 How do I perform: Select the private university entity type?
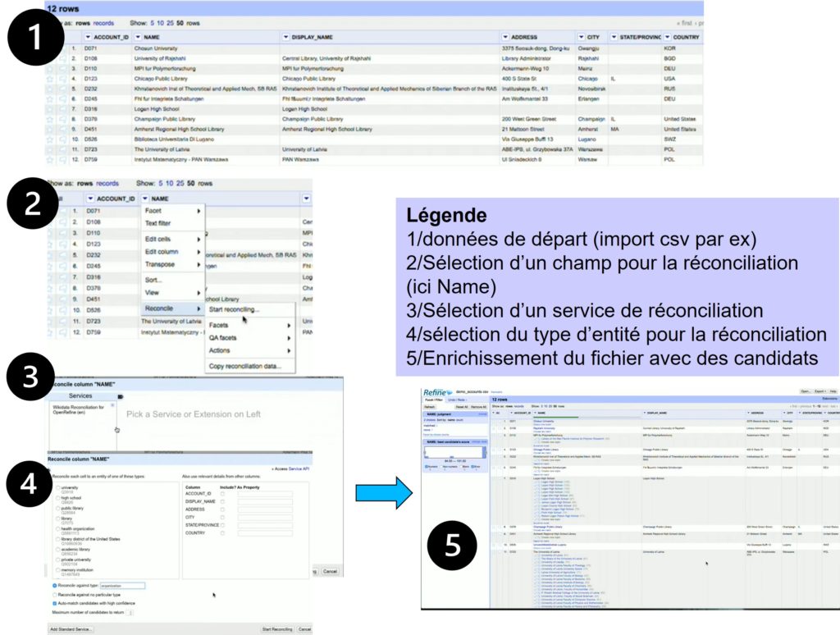[x=58, y=560]
